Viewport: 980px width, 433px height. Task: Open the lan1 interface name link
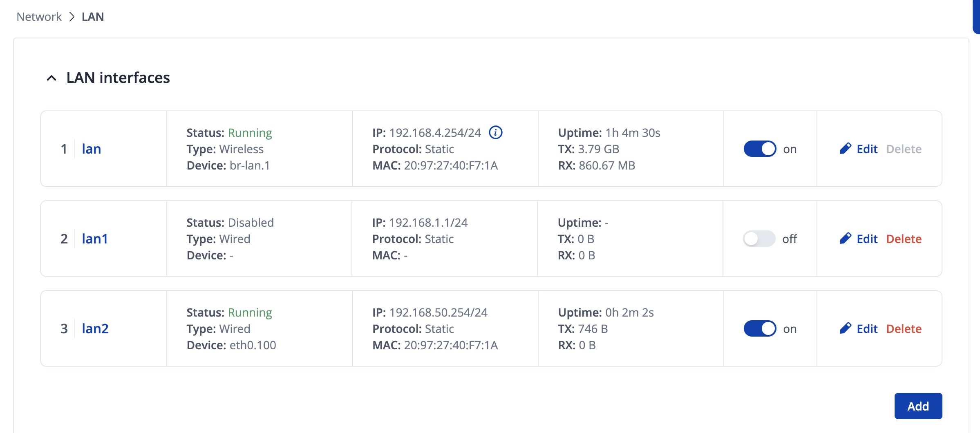(x=95, y=239)
